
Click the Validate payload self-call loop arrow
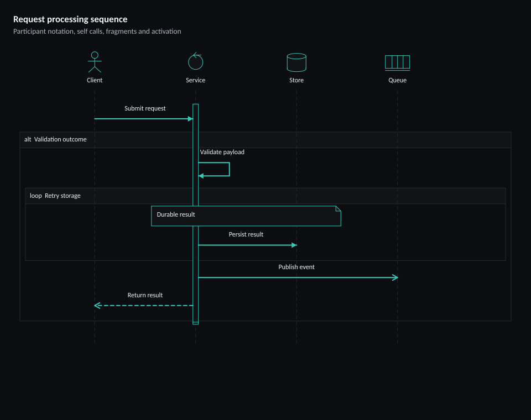214,169
